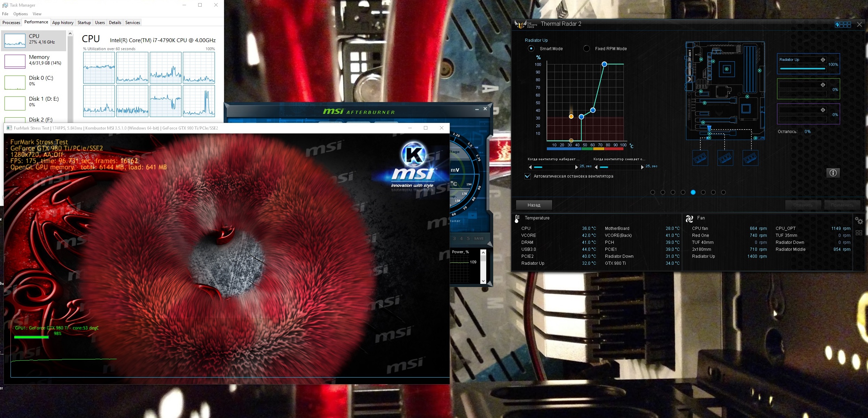Screen dimensions: 868x418
Task: Click the grid layout icon below gears
Action: [859, 233]
